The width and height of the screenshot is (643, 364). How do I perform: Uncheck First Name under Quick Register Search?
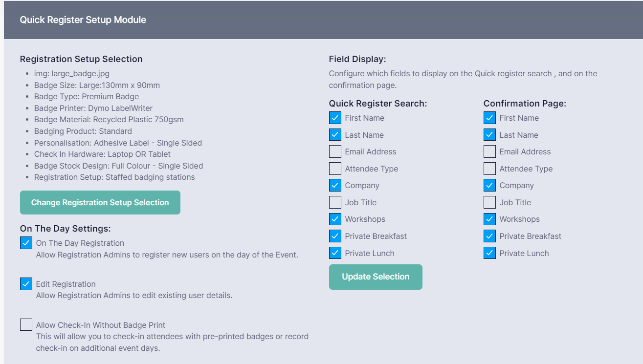pyautogui.click(x=335, y=118)
